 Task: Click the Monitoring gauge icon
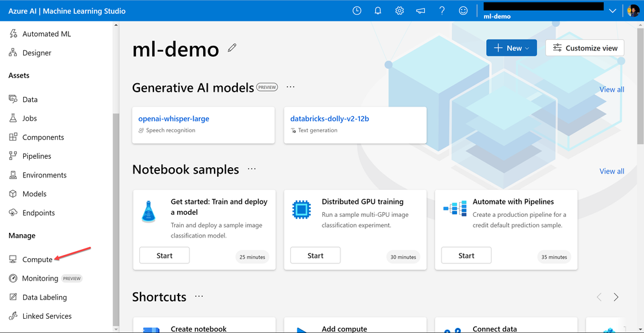pos(13,278)
